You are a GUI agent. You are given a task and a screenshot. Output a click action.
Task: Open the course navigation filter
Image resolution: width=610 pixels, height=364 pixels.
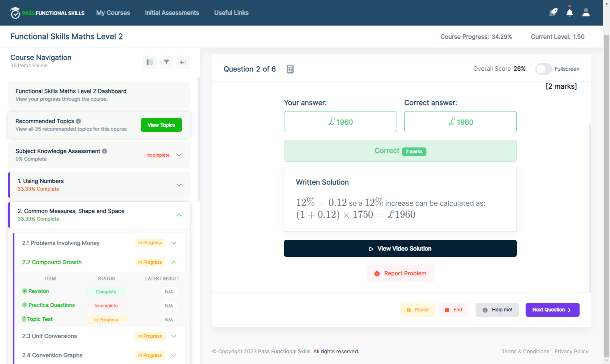[166, 62]
